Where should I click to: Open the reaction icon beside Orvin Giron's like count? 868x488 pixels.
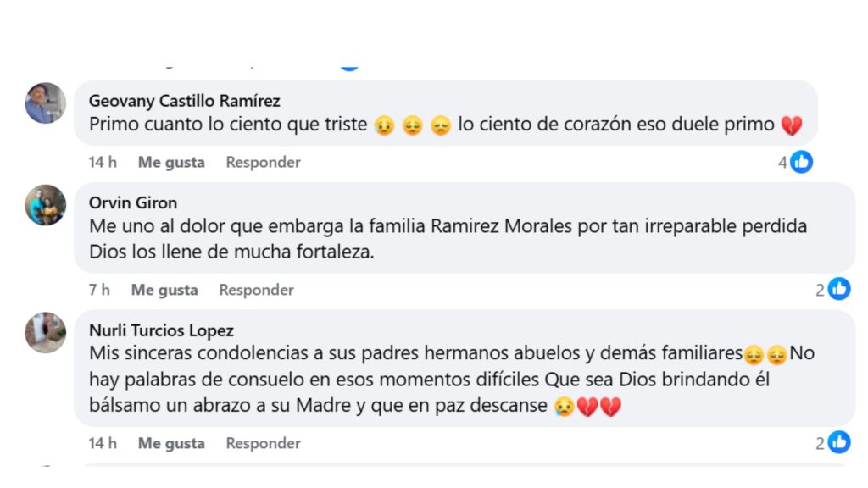click(839, 289)
